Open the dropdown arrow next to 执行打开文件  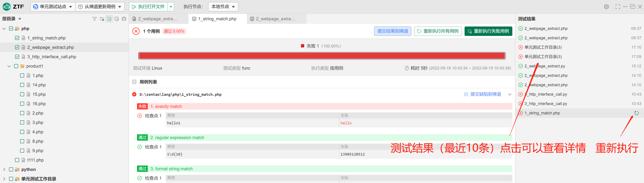(x=171, y=7)
